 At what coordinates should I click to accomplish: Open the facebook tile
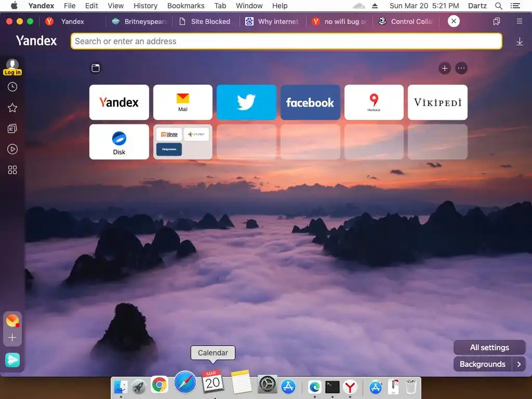tap(310, 102)
